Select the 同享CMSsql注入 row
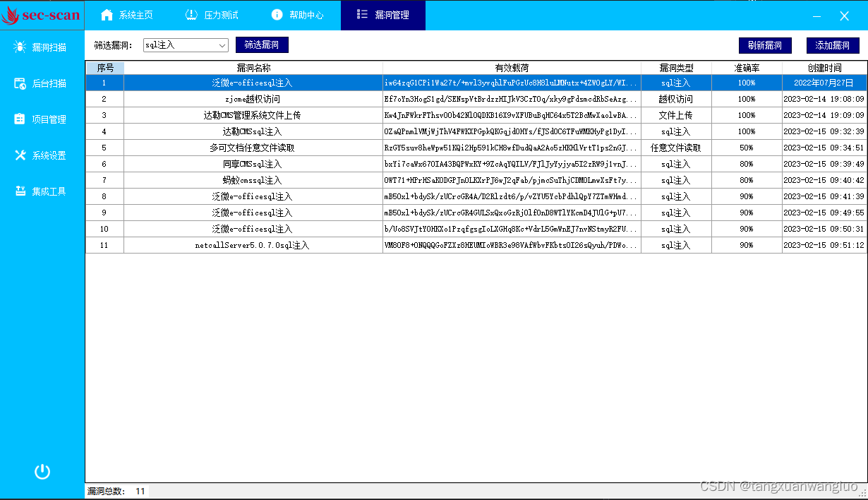This screenshot has width=868, height=500. click(476, 164)
